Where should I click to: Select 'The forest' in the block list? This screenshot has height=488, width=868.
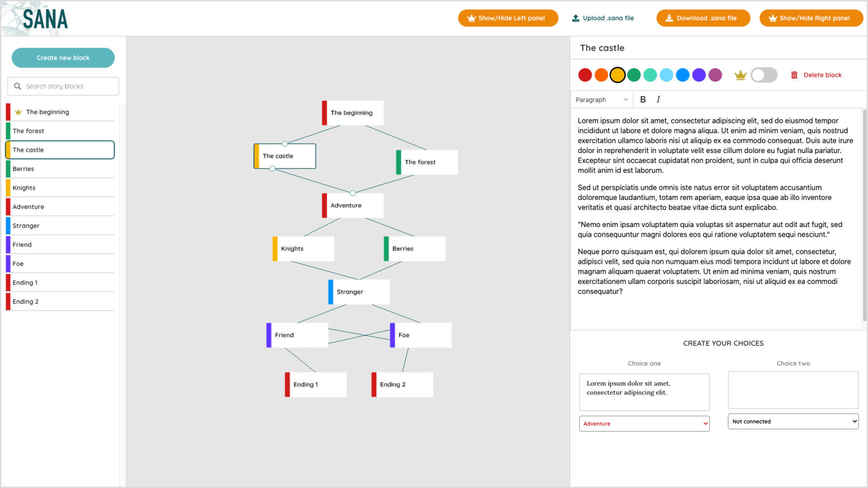pyautogui.click(x=60, y=131)
